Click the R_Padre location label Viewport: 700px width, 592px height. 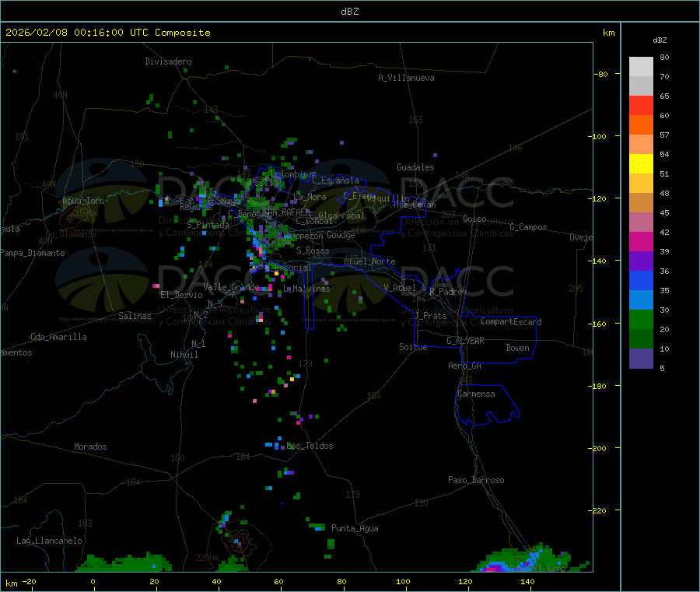click(x=446, y=292)
